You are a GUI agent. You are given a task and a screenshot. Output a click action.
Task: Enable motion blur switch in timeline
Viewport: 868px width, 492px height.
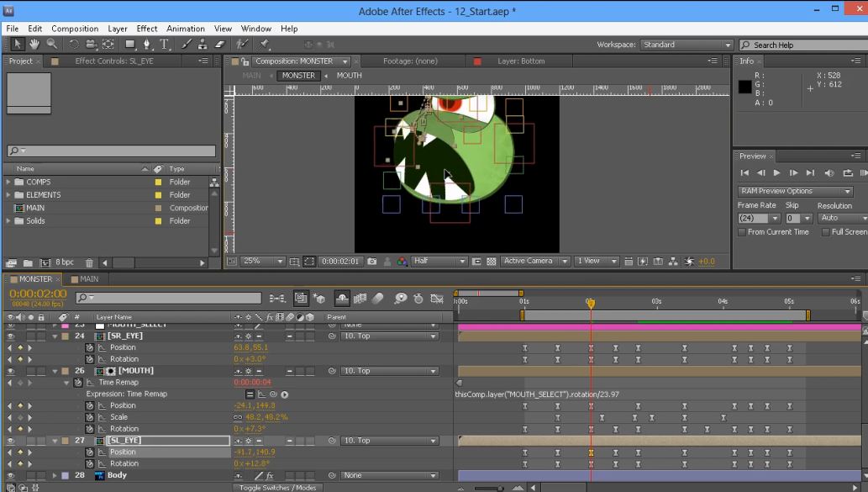[x=377, y=299]
